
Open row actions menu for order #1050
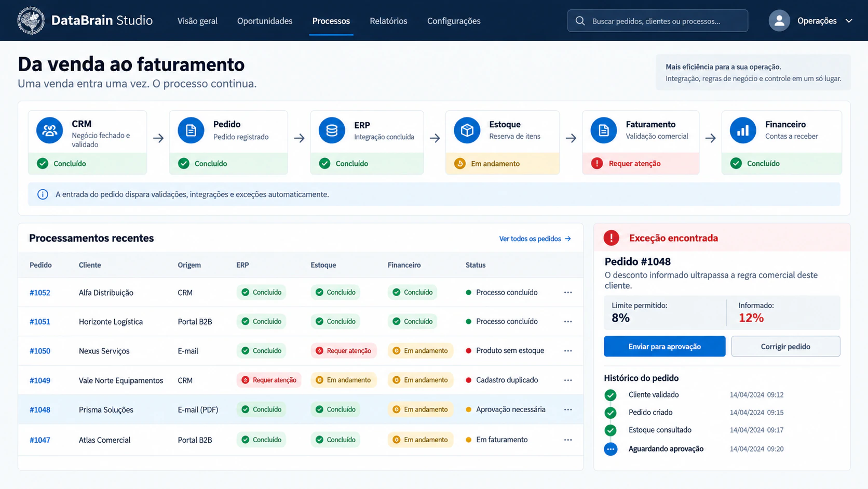[x=568, y=351]
